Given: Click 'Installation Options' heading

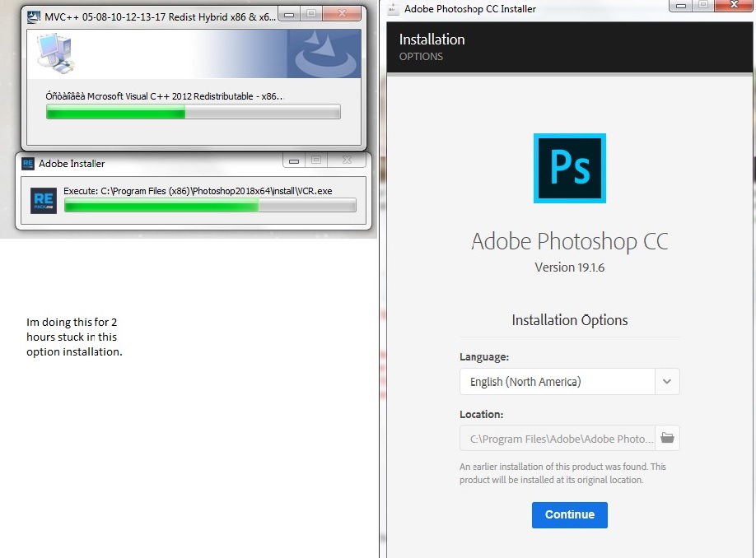Looking at the screenshot, I should tap(569, 320).
